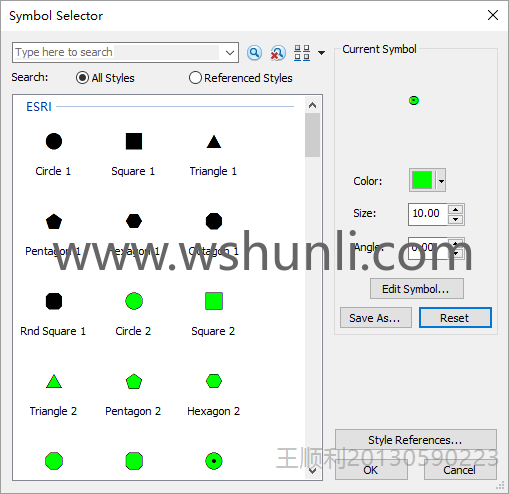The height and width of the screenshot is (494, 509).
Task: Choose the Triangle 1 symbol
Action: tap(214, 142)
